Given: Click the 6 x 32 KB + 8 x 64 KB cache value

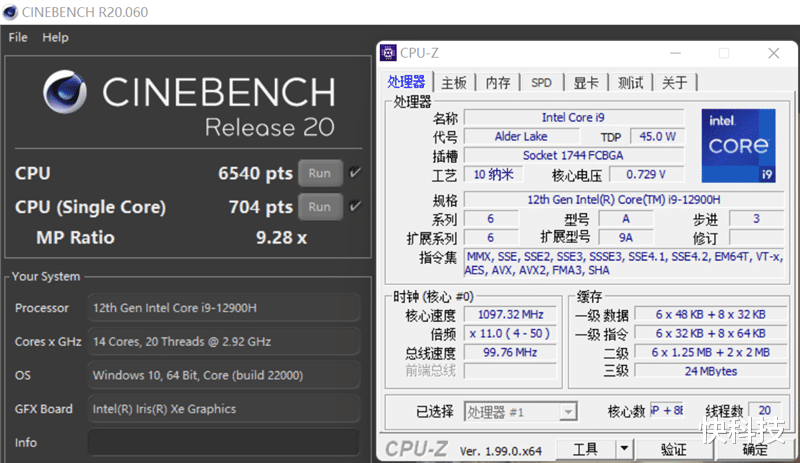Looking at the screenshot, I should pos(711,333).
